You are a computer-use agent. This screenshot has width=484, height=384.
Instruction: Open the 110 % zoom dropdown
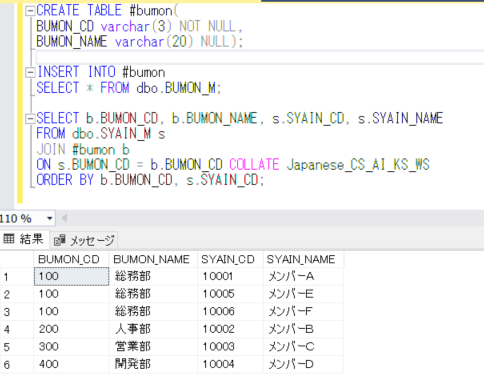(x=50, y=219)
